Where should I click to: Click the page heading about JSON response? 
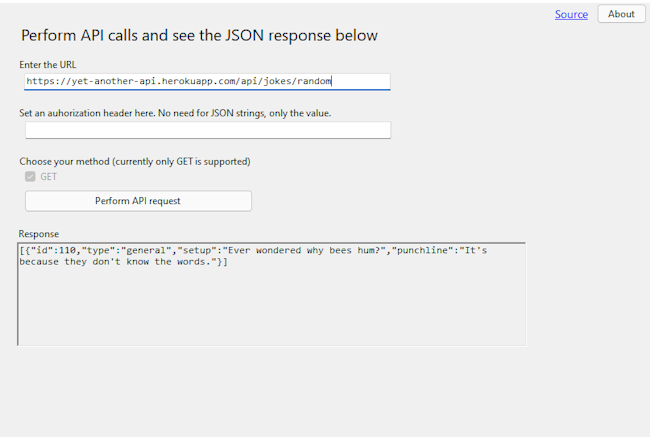pyautogui.click(x=199, y=35)
